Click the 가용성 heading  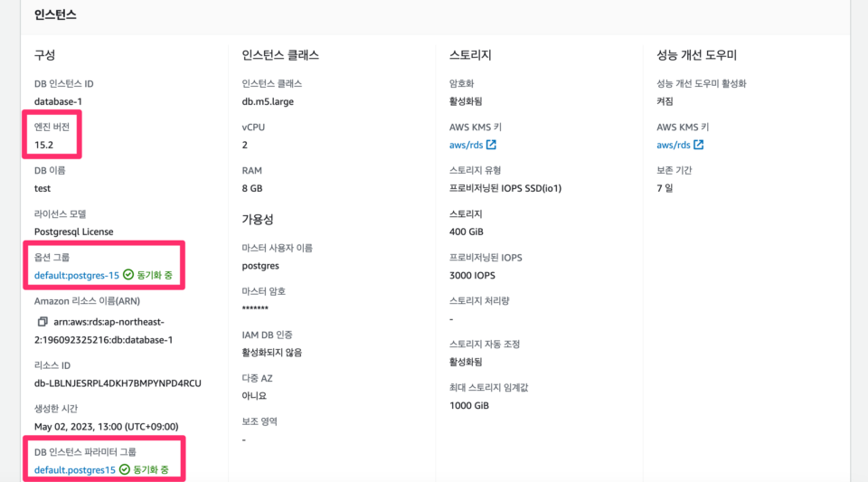pyautogui.click(x=258, y=219)
